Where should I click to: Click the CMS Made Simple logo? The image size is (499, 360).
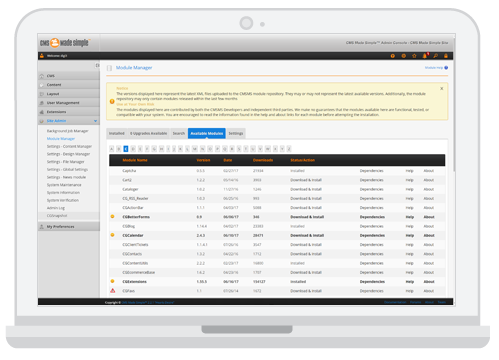(65, 43)
